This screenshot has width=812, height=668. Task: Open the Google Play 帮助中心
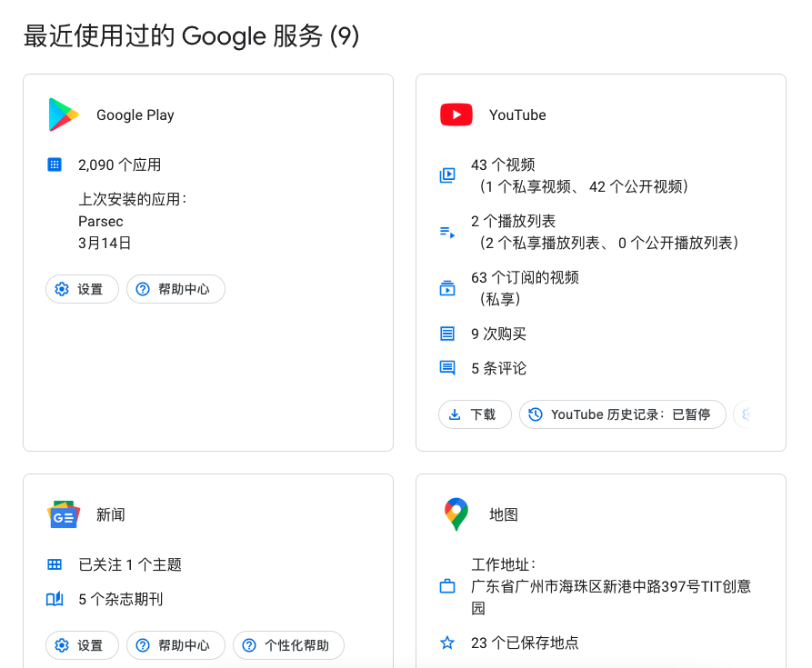pyautogui.click(x=175, y=289)
